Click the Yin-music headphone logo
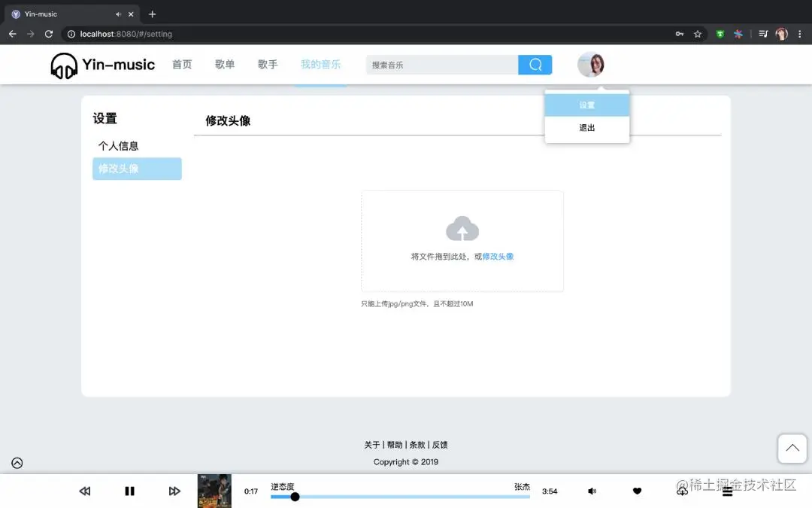Image resolution: width=812 pixels, height=508 pixels. [64, 65]
